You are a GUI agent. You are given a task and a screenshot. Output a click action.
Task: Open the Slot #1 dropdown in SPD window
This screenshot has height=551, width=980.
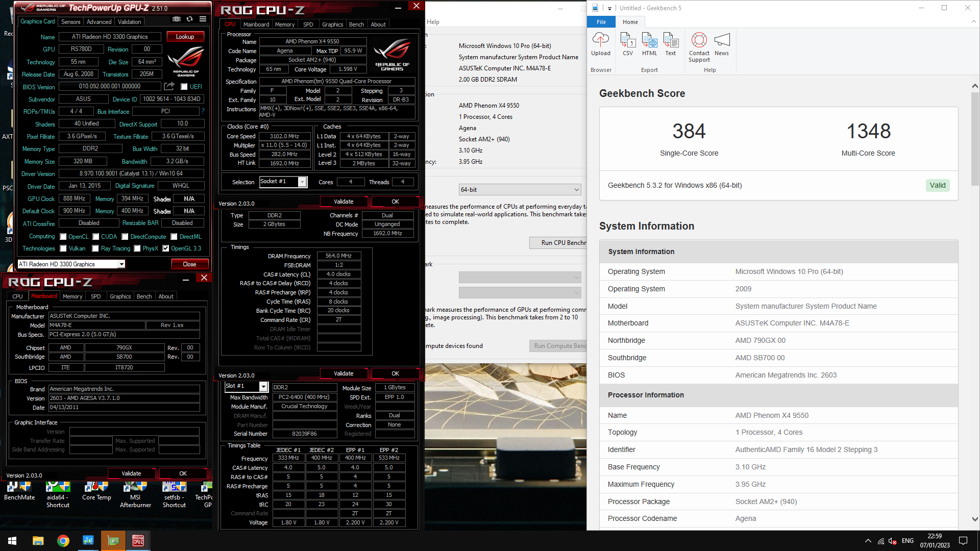(x=247, y=386)
